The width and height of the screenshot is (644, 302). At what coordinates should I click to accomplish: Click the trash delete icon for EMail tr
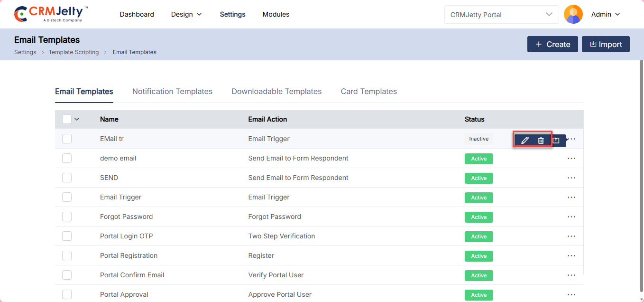(541, 140)
